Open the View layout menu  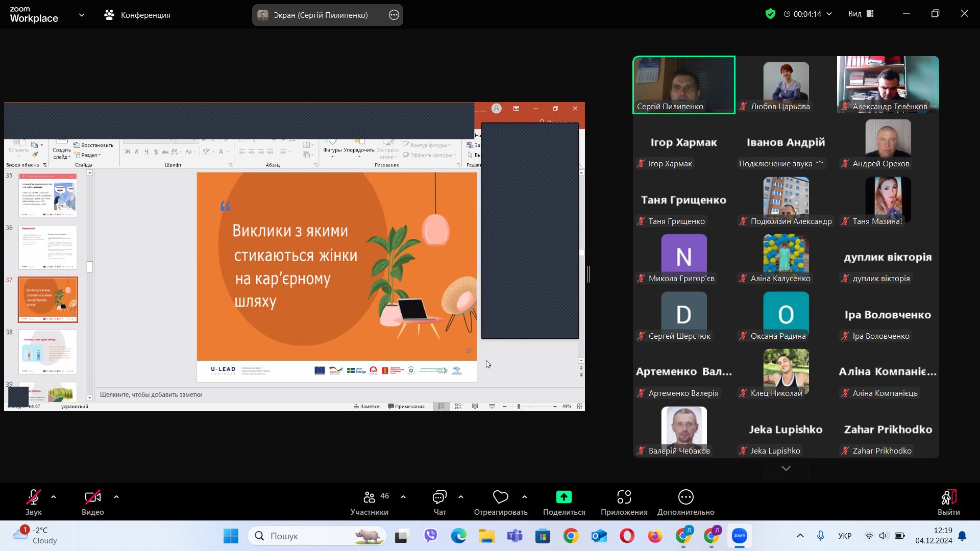tap(861, 14)
